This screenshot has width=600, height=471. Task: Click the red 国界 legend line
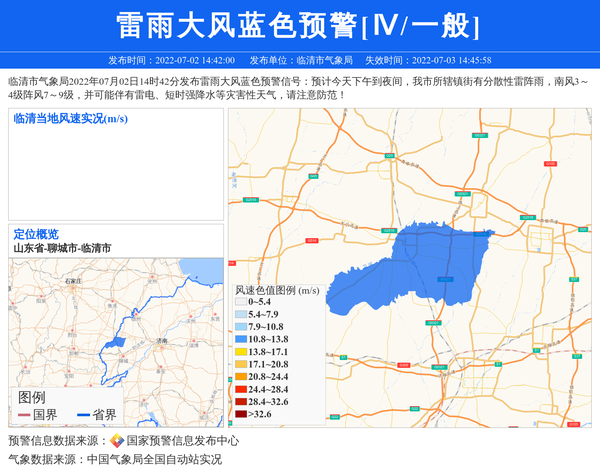coord(24,415)
